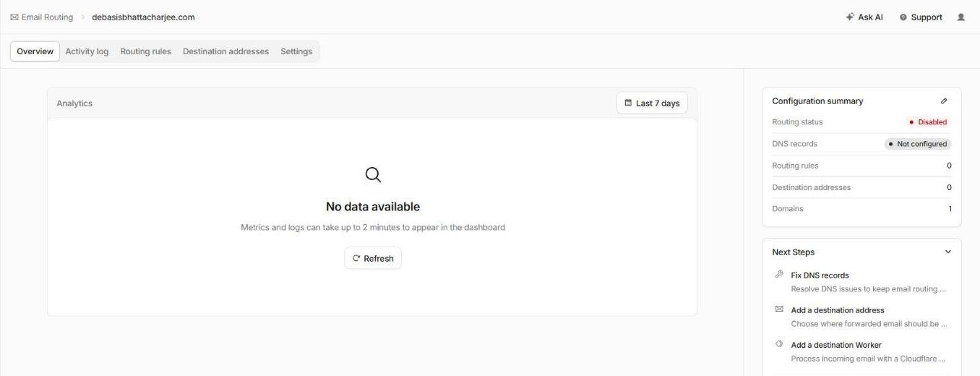The image size is (980, 376).
Task: Click the Configuration summary heading
Action: click(817, 101)
